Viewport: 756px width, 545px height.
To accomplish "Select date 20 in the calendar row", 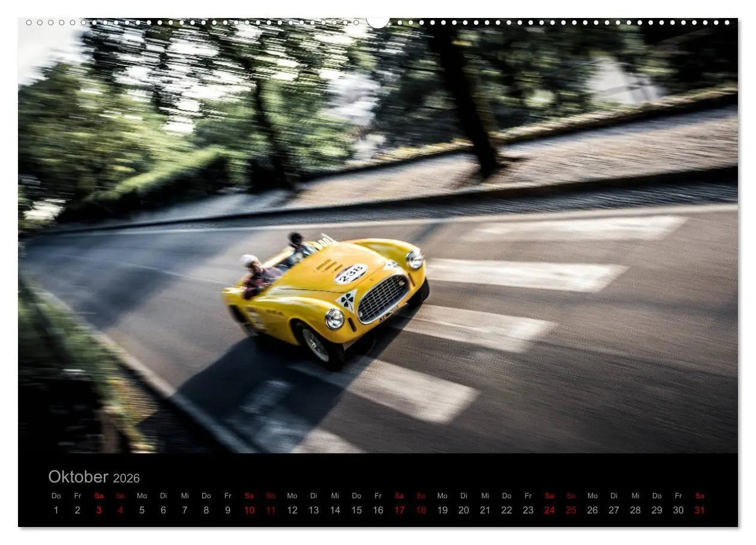I will click(464, 510).
